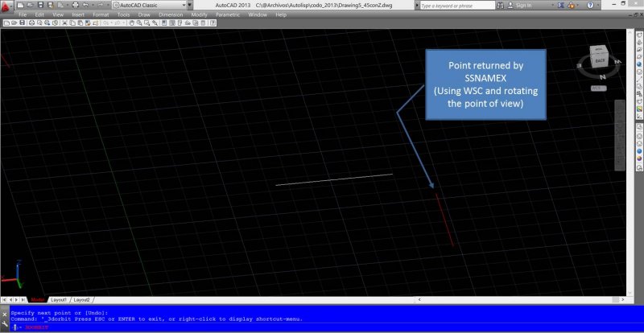The width and height of the screenshot is (644, 333).
Task: Open the Undo history dropdown arrow
Action: [93, 6]
